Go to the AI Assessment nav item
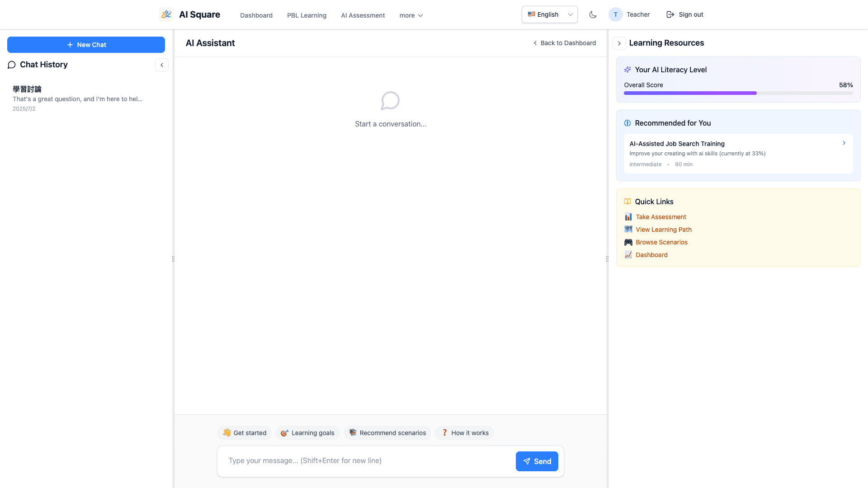The image size is (868, 488). point(363,15)
